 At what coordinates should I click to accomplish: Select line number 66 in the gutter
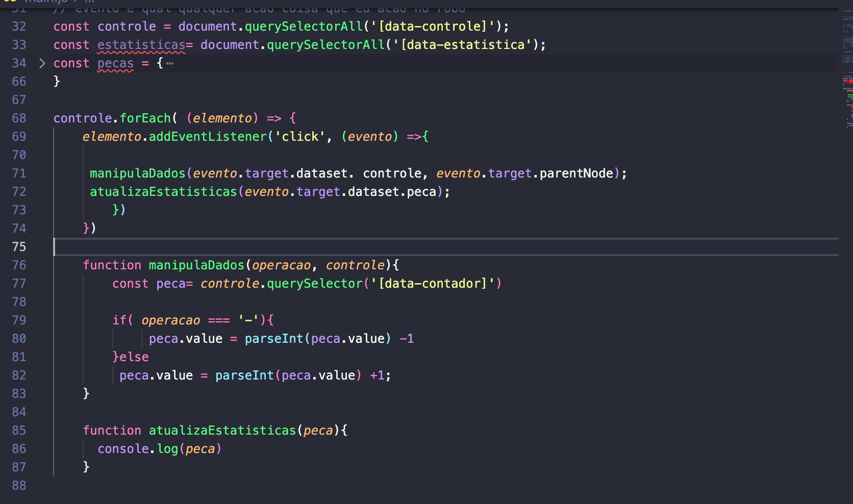[19, 82]
